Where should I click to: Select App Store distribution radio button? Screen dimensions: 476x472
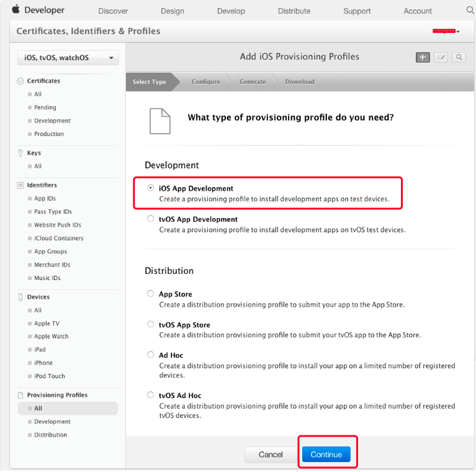click(x=150, y=293)
